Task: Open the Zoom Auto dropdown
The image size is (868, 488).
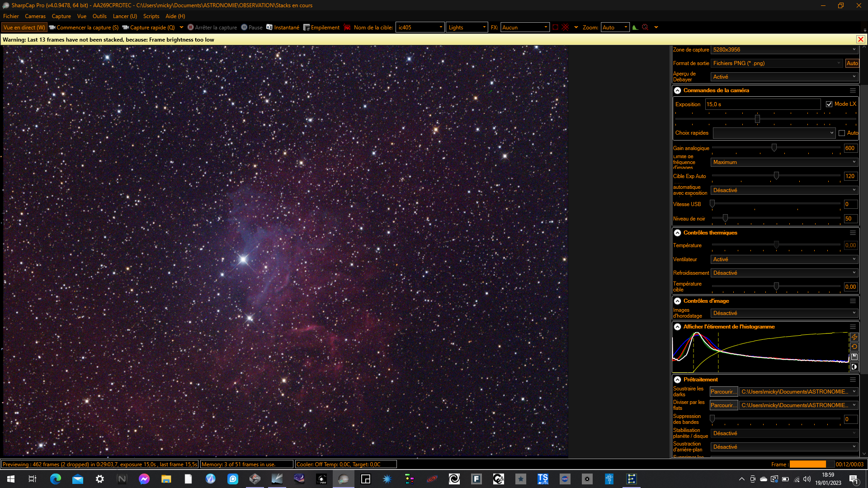Action: click(615, 28)
